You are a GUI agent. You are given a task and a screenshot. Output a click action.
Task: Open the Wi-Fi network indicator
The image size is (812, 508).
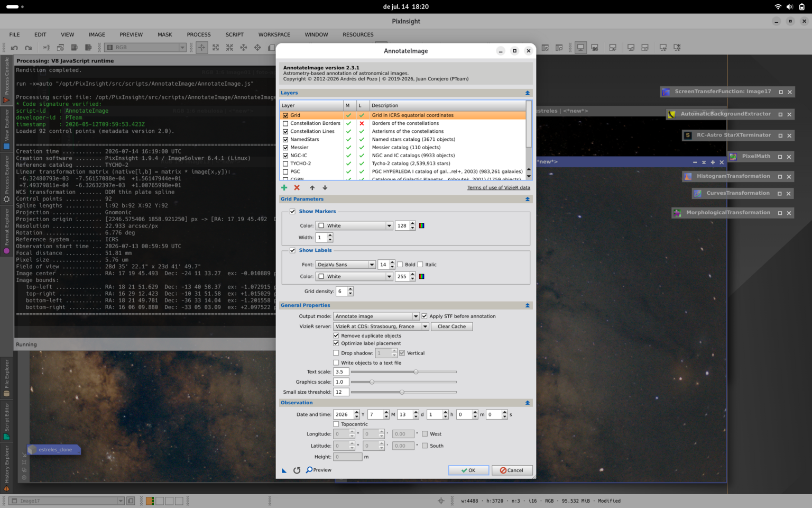(x=778, y=7)
